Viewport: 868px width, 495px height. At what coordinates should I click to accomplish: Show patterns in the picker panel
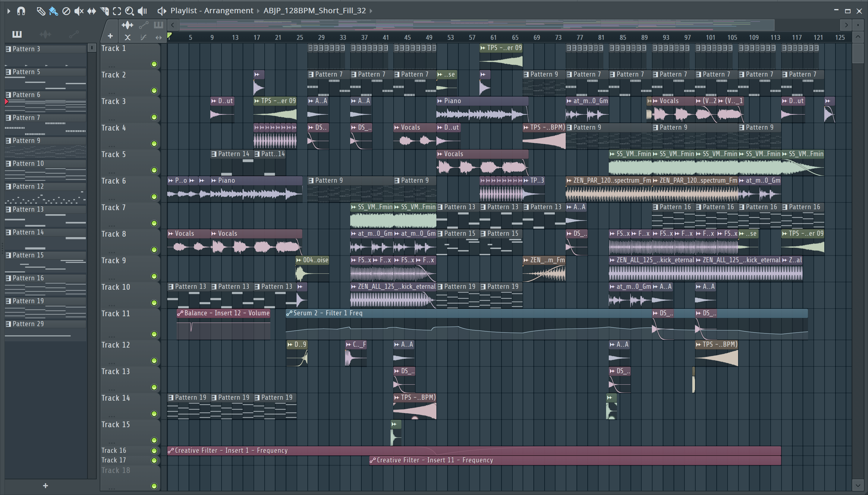[x=17, y=34]
